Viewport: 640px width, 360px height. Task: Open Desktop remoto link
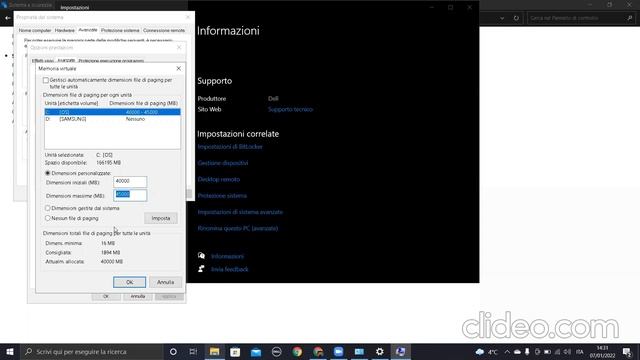pyautogui.click(x=218, y=179)
